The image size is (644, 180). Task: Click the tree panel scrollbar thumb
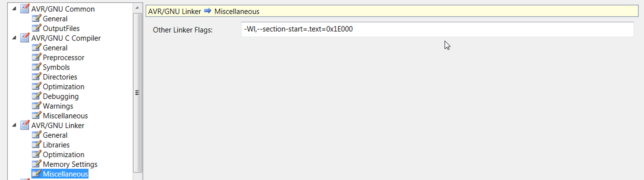137,93
